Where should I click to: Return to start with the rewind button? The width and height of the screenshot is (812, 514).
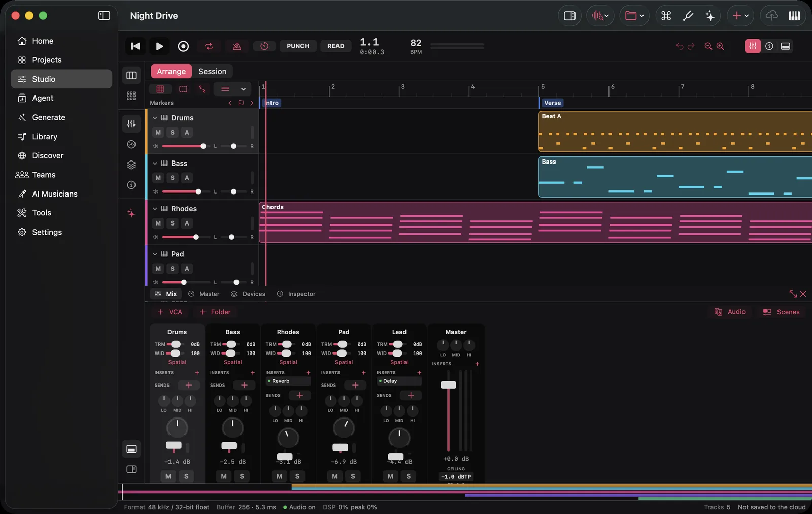click(x=136, y=46)
